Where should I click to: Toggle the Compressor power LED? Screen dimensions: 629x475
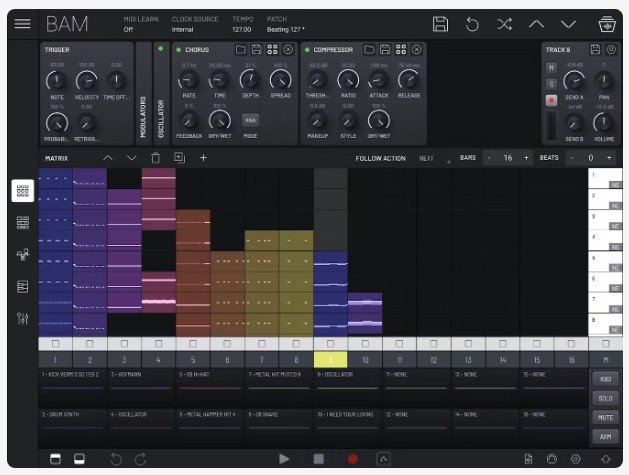pos(307,50)
